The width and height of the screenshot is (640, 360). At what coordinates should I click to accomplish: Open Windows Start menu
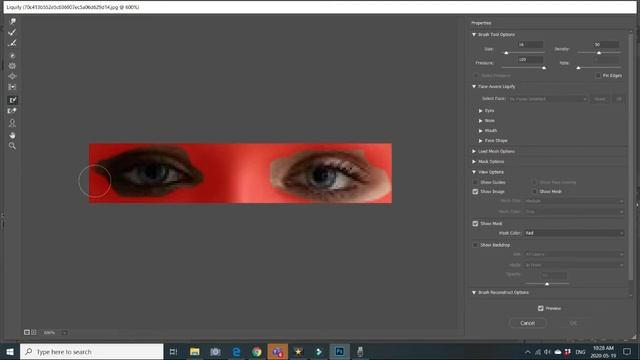coord(10,351)
